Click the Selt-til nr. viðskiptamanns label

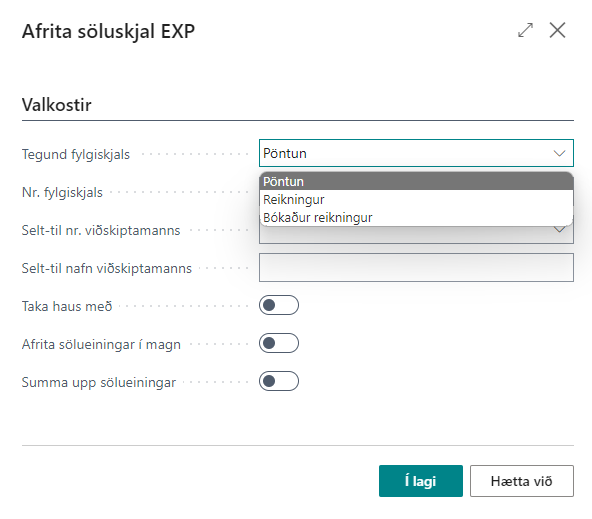point(101,230)
